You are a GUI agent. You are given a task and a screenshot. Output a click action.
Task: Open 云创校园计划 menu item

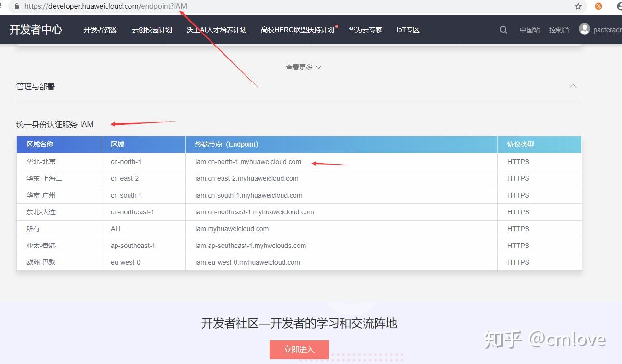point(152,30)
